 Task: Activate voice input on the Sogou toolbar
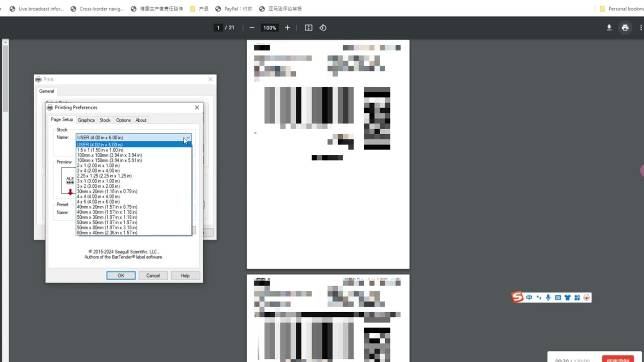[x=548, y=297]
